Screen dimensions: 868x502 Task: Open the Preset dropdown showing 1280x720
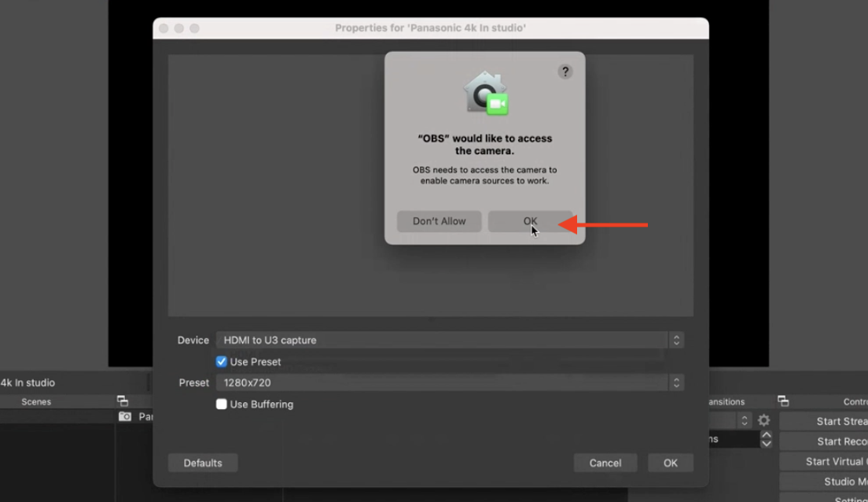[450, 383]
